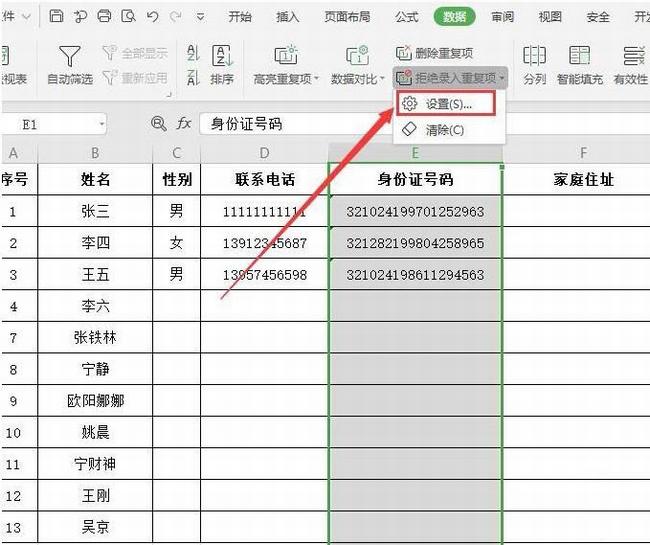Click cell with name 李四
This screenshot has height=545, width=650.
point(95,243)
